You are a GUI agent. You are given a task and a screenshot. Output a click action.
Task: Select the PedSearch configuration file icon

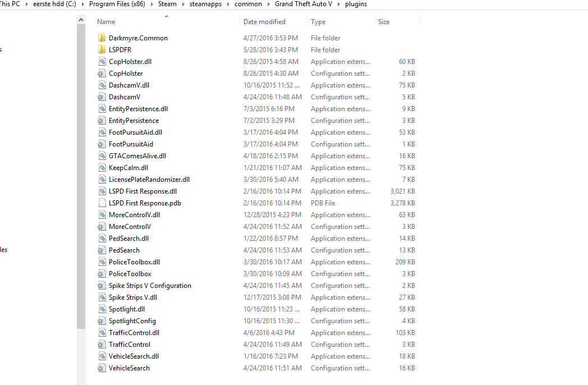[102, 250]
